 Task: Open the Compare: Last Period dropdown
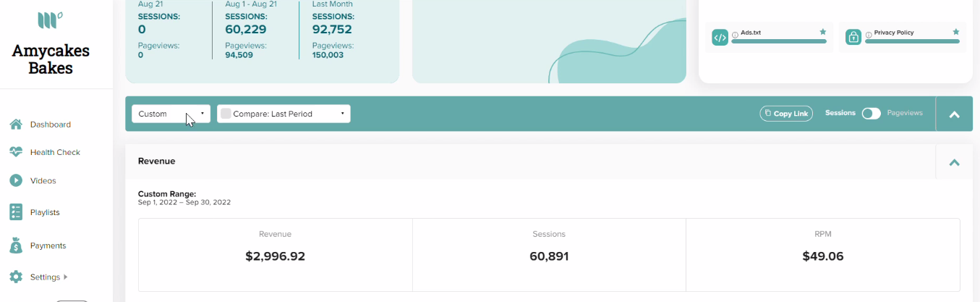tap(284, 114)
